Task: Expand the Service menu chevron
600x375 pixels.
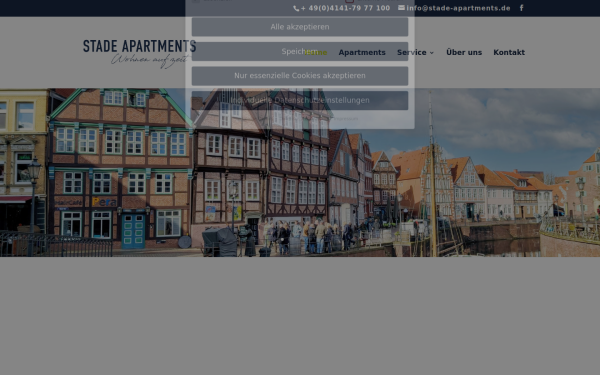Action: (x=432, y=53)
